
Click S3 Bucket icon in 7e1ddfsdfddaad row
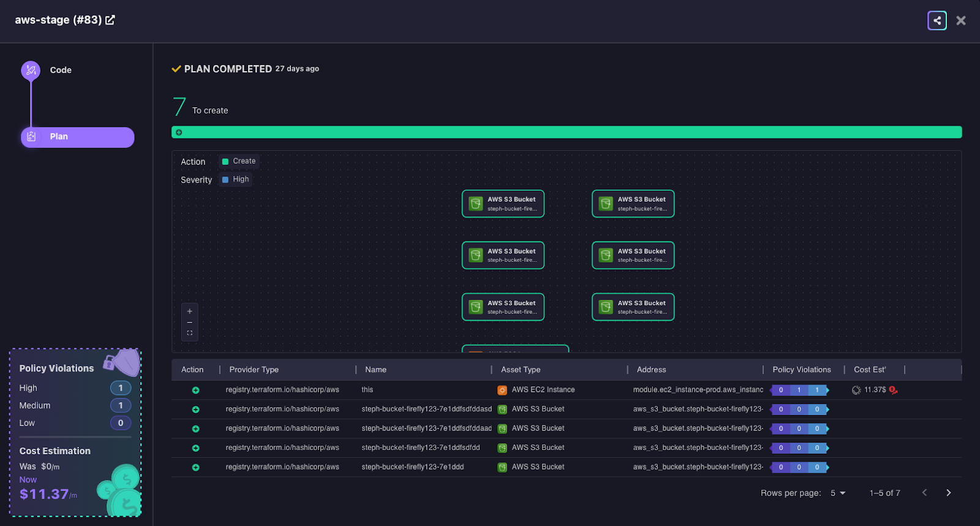(502, 429)
